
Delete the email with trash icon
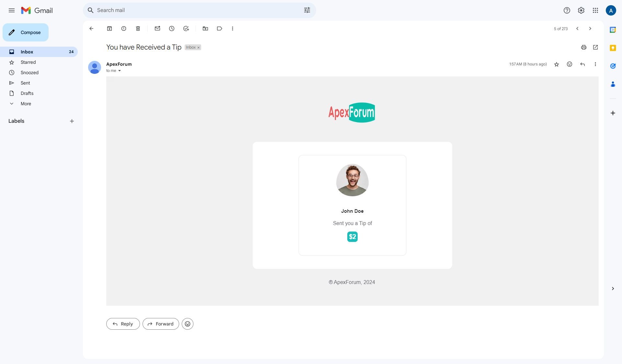(x=138, y=28)
